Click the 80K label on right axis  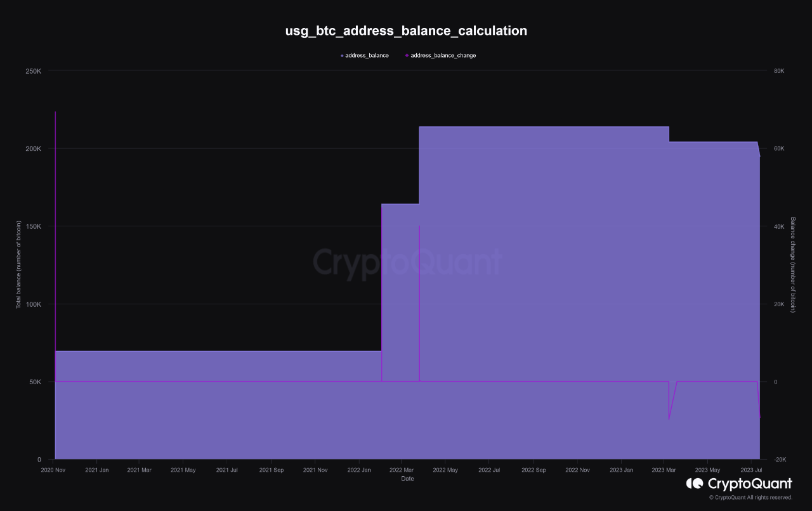[780, 71]
